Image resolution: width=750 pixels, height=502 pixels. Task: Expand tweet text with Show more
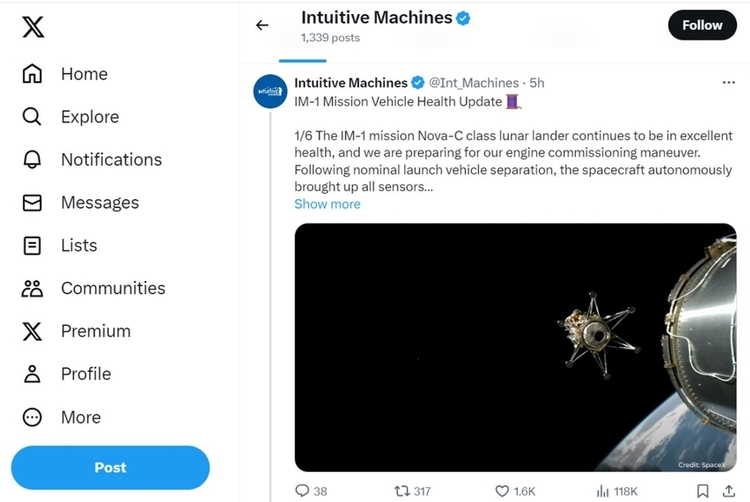coord(327,204)
